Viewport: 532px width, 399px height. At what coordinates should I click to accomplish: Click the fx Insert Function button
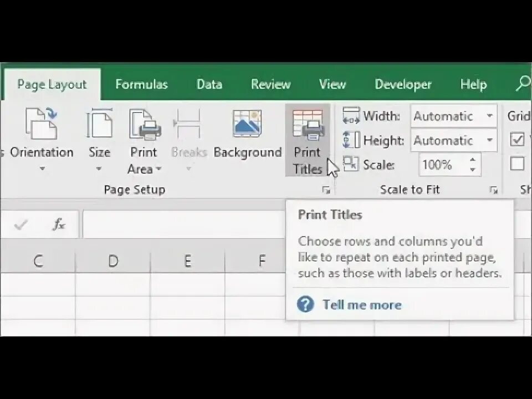click(x=59, y=224)
